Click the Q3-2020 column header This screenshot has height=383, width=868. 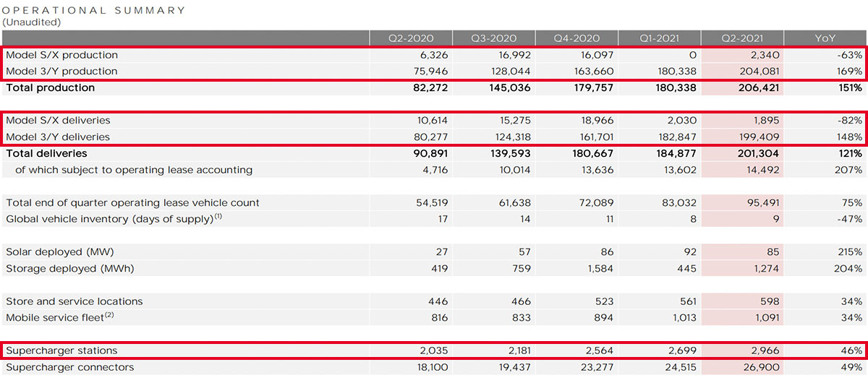[493, 39]
